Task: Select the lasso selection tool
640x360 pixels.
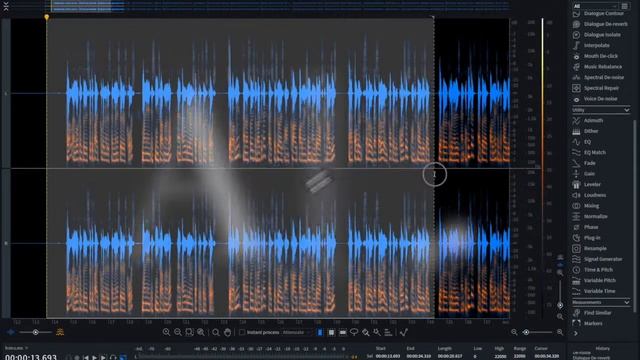Action: (x=354, y=333)
